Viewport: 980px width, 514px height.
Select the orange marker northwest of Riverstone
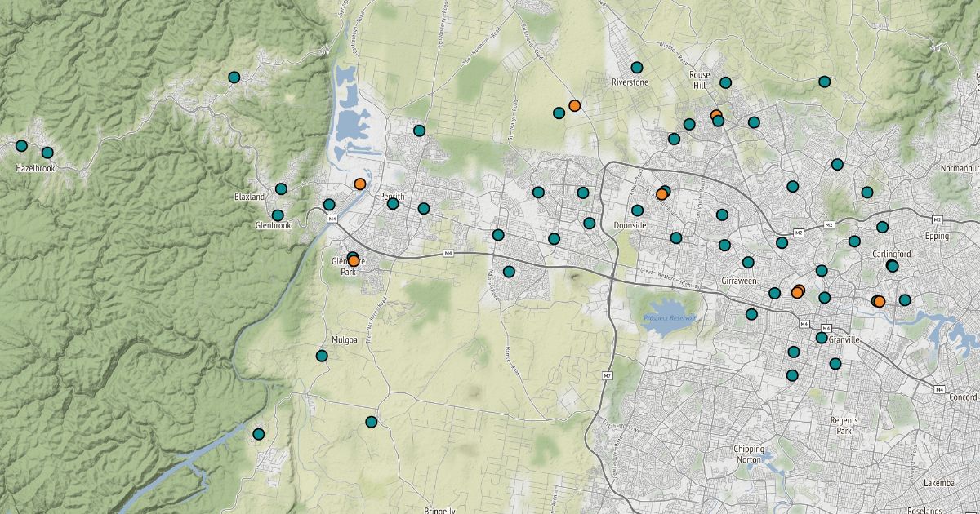[575, 105]
